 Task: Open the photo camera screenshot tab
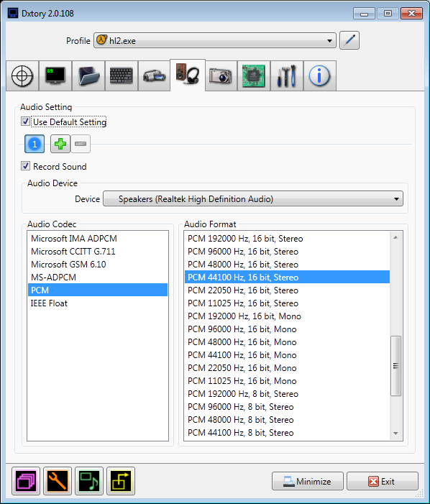point(221,76)
